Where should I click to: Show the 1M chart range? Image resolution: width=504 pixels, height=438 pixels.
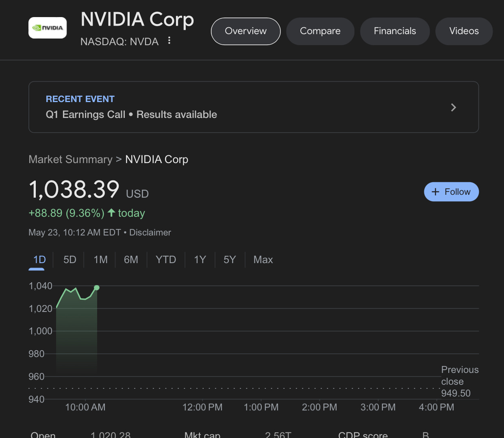point(100,260)
